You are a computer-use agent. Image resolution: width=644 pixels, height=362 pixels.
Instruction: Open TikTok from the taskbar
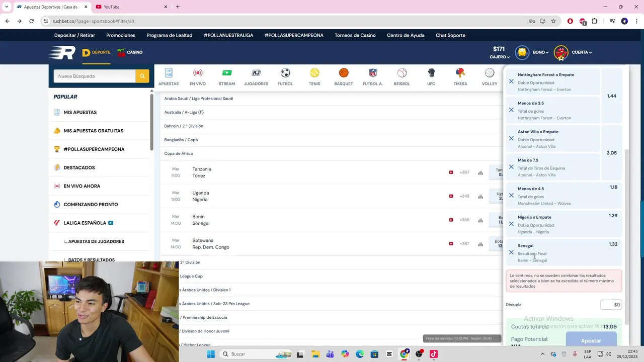click(434, 354)
